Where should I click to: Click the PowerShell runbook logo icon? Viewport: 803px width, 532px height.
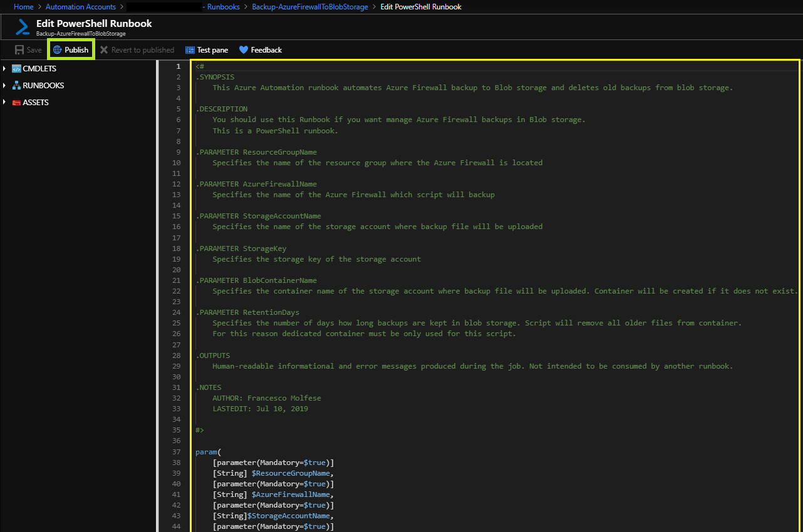pyautogui.click(x=23, y=27)
